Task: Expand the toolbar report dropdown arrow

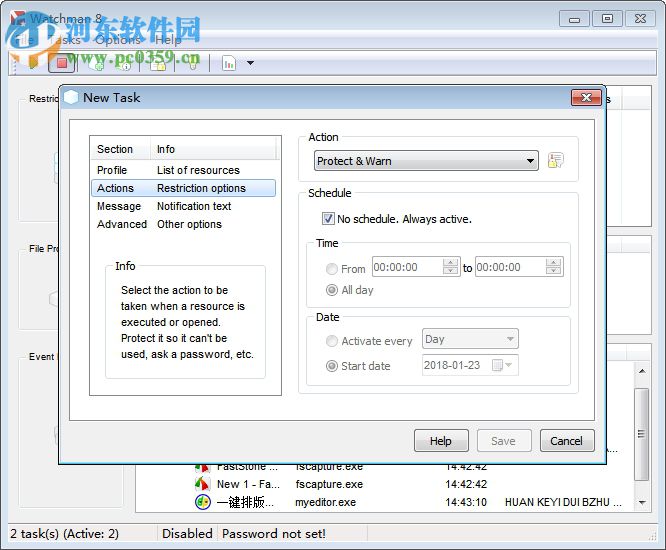Action: click(x=251, y=63)
